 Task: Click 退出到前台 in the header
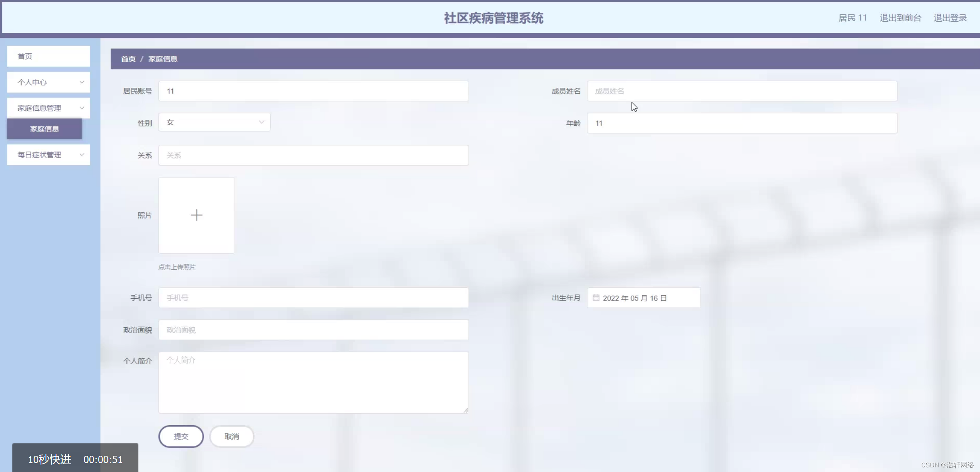click(900, 17)
